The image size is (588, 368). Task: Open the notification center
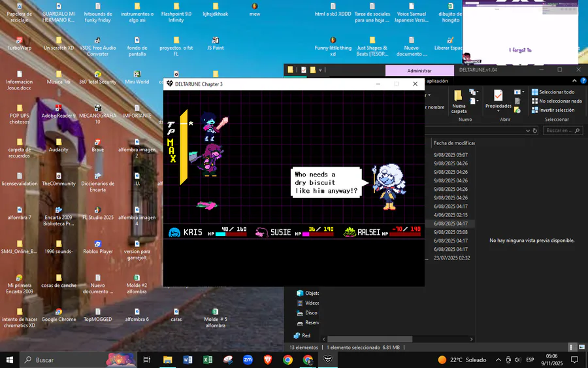point(574,360)
